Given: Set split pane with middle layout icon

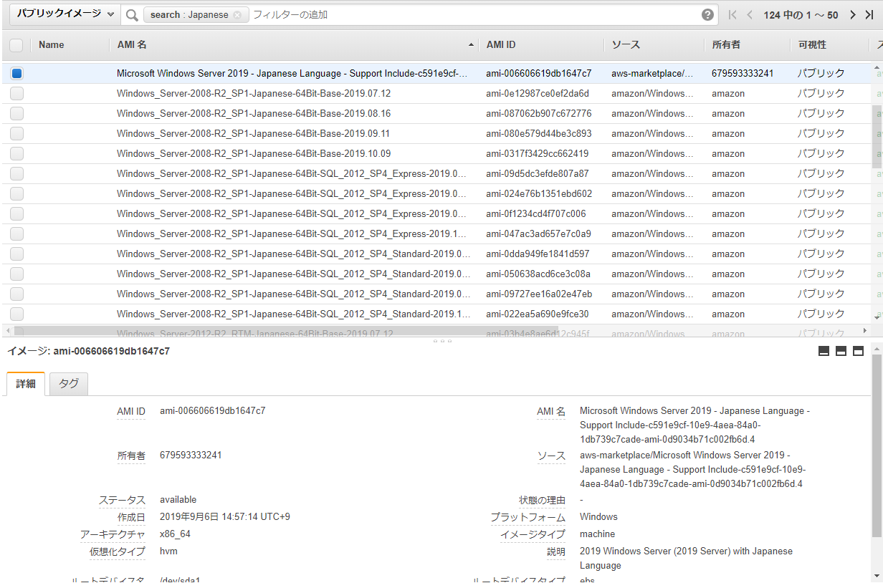Looking at the screenshot, I should tap(841, 351).
